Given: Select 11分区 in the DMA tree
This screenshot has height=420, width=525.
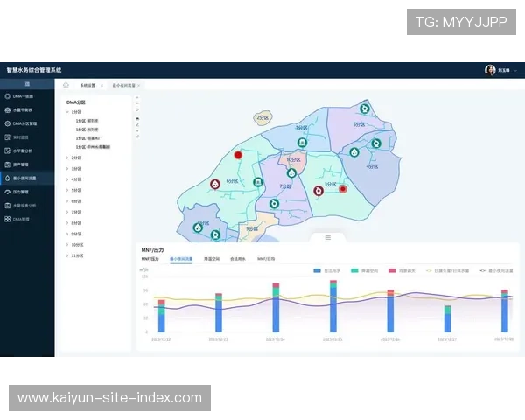Looking at the screenshot, I should tap(77, 255).
